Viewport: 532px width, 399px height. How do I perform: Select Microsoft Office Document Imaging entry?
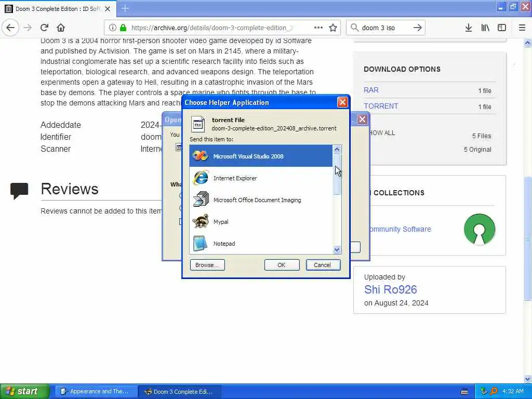261,200
